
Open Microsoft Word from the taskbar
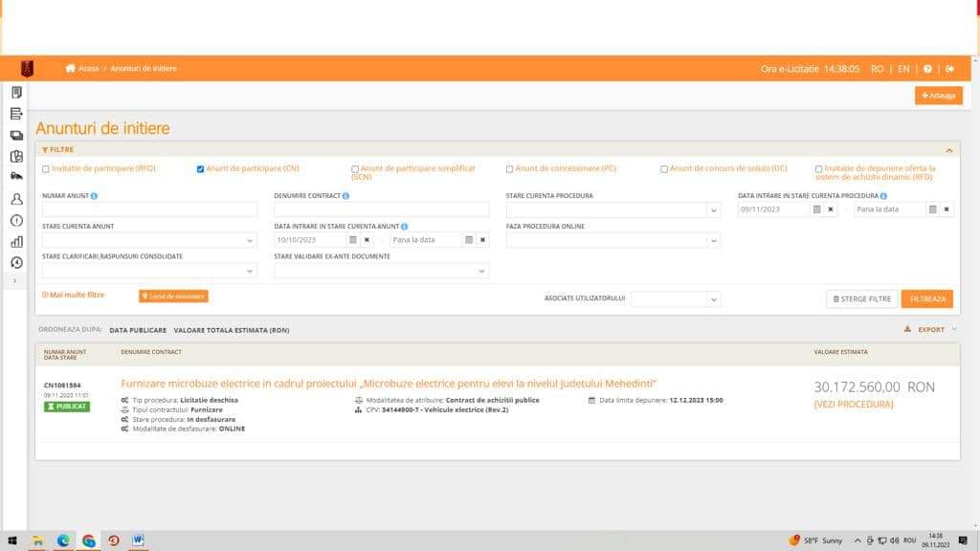(x=138, y=540)
